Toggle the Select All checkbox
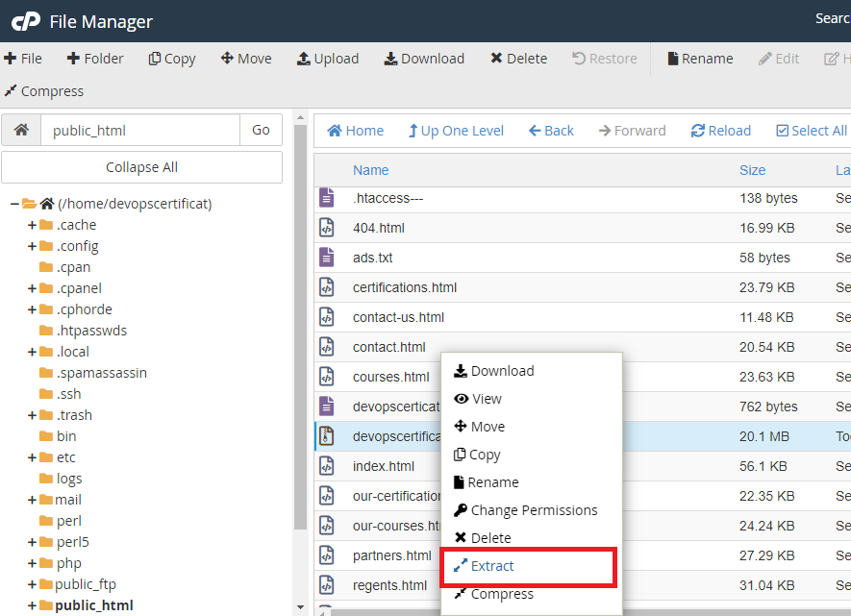Image resolution: width=851 pixels, height=616 pixels. pyautogui.click(x=782, y=131)
